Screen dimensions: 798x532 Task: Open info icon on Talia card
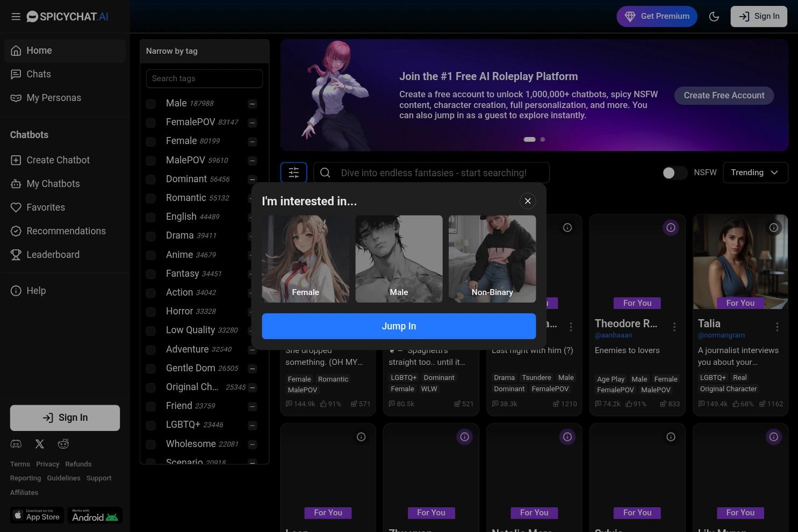click(x=773, y=228)
